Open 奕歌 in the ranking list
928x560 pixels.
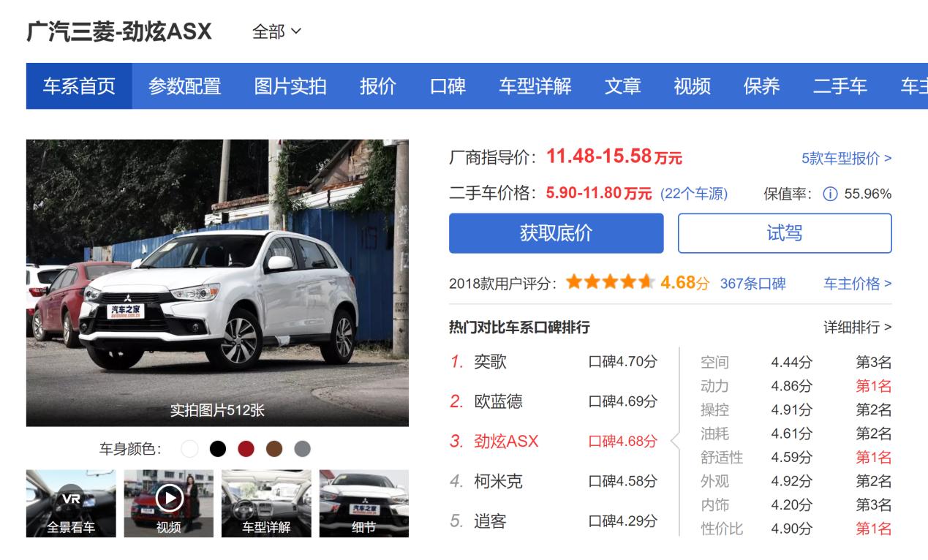[491, 360]
